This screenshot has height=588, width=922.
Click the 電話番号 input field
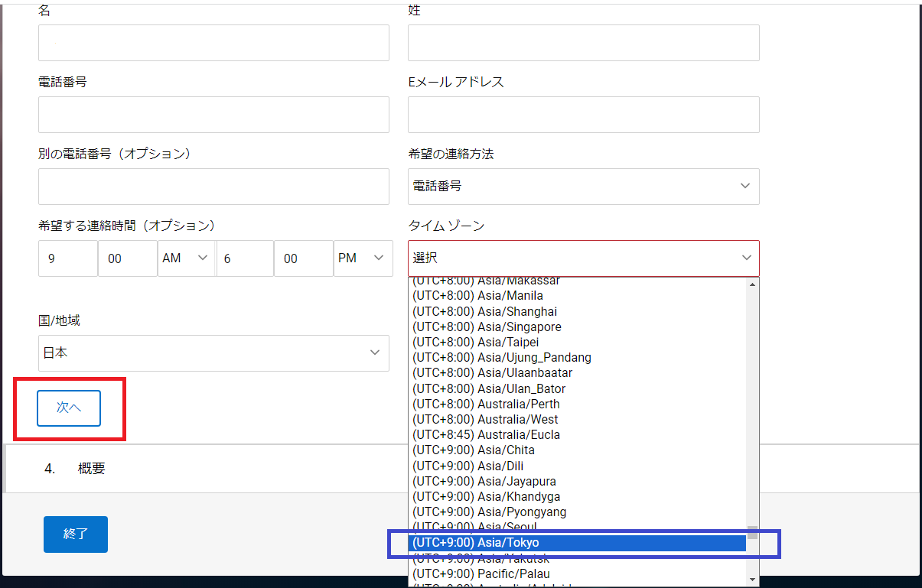(x=213, y=114)
